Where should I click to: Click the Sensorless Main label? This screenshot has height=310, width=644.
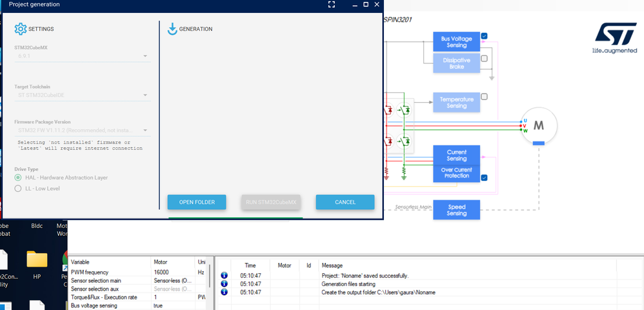pos(413,207)
